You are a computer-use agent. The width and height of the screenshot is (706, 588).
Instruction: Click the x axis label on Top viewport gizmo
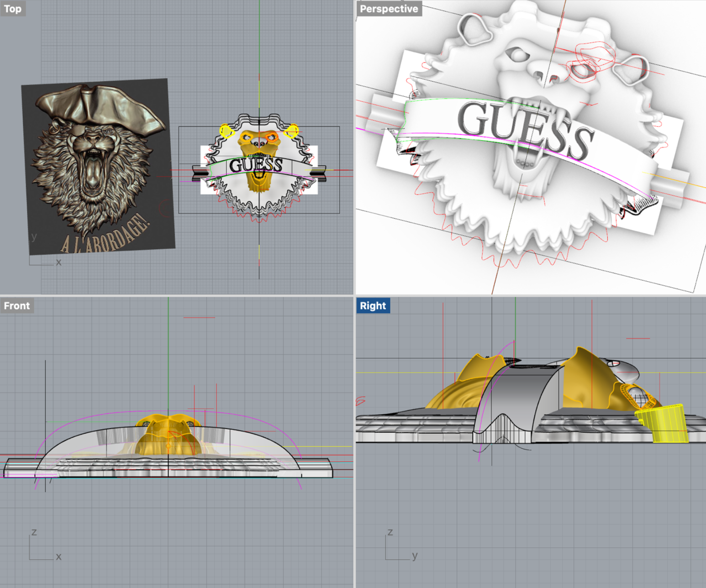click(58, 262)
